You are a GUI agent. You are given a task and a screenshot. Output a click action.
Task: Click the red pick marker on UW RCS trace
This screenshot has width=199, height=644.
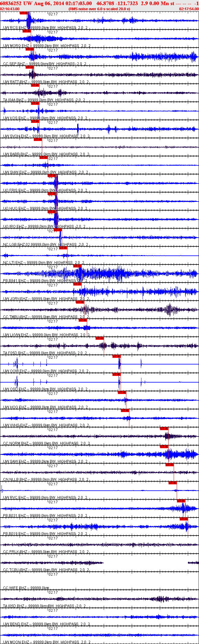[24, 13]
